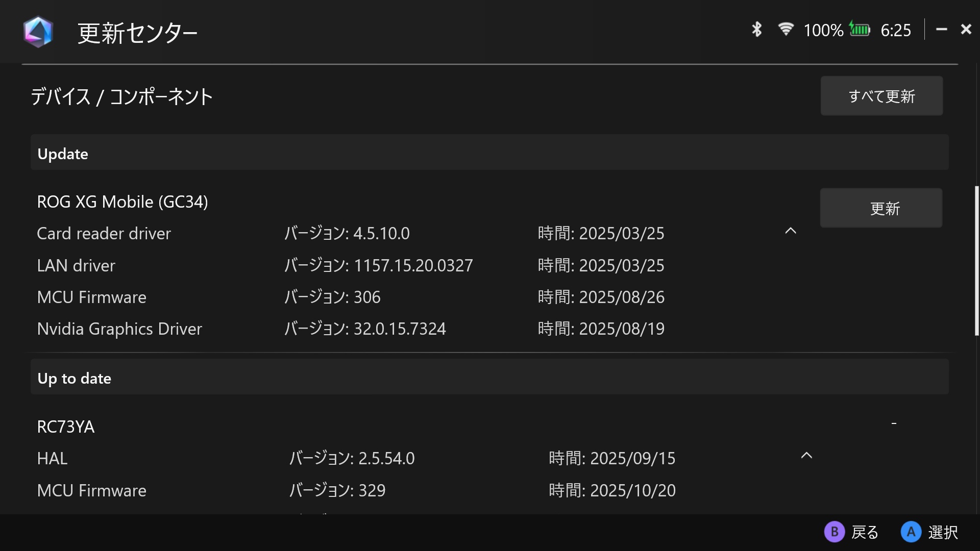This screenshot has width=980, height=551.
Task: Click the ROG XG Mobile (GC34) entry
Action: point(122,201)
